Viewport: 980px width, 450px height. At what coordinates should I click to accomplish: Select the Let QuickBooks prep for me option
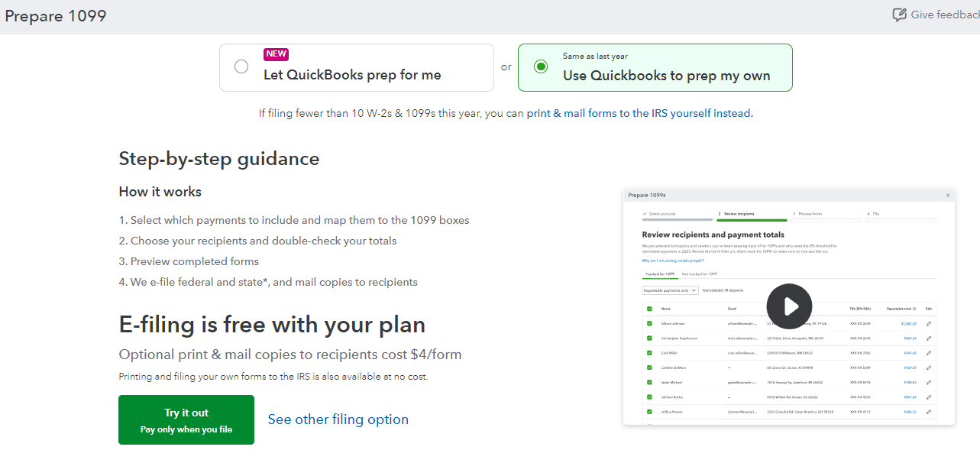241,66
